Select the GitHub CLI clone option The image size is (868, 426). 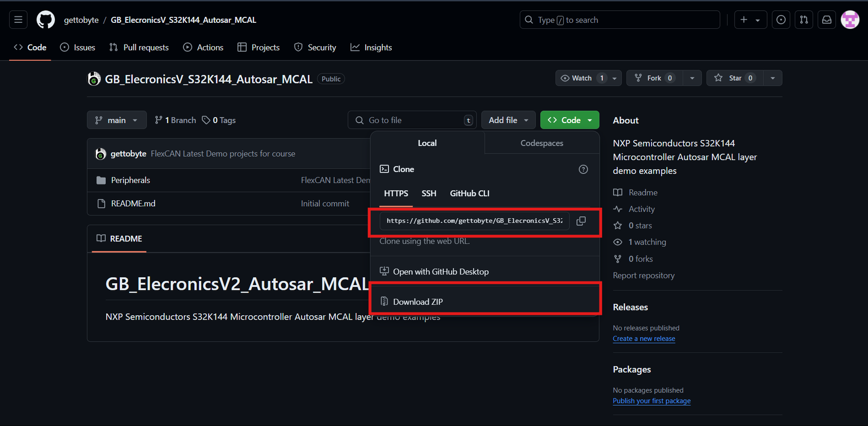click(x=470, y=193)
